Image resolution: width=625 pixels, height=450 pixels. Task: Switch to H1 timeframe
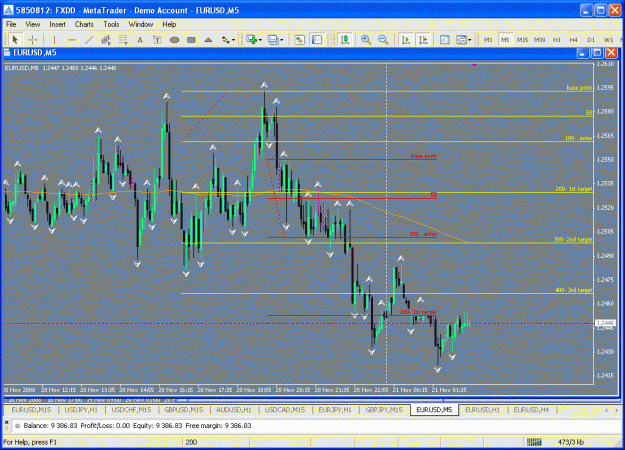(x=556, y=40)
